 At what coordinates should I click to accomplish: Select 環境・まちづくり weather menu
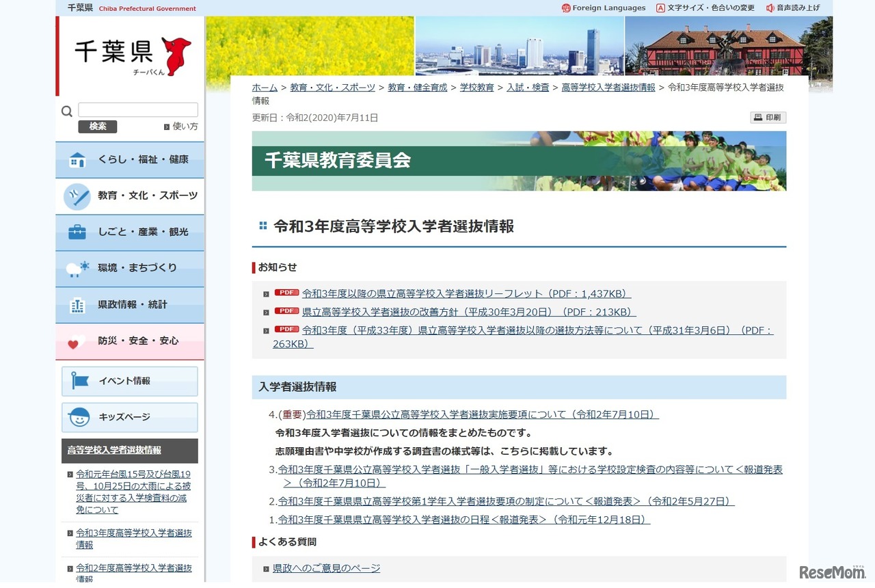(130, 269)
